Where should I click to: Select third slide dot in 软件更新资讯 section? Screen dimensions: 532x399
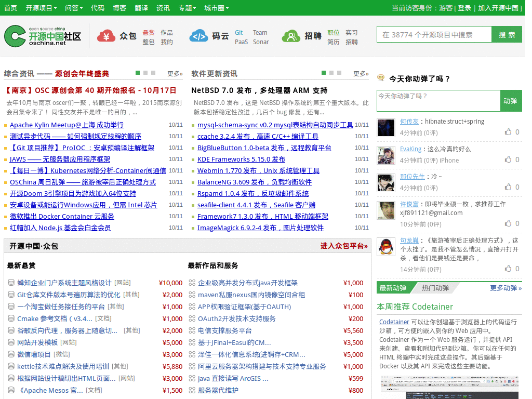tap(339, 73)
